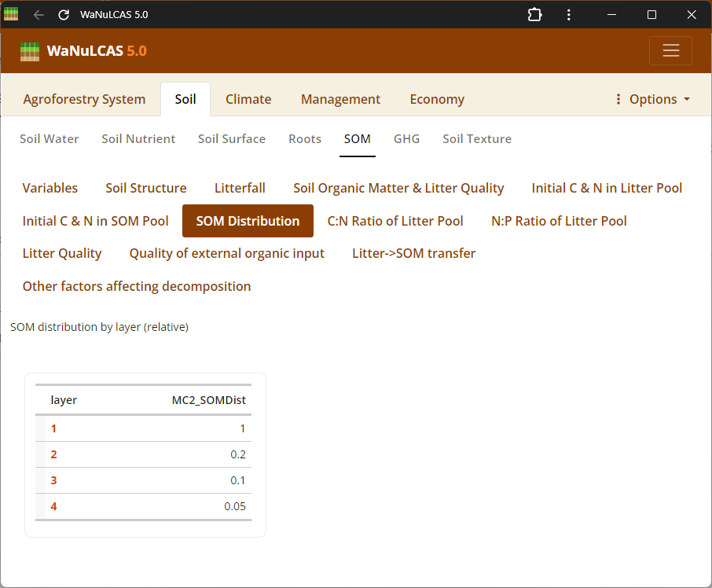Click the WaNuLCAS logo in header
712x588 pixels.
click(x=30, y=51)
